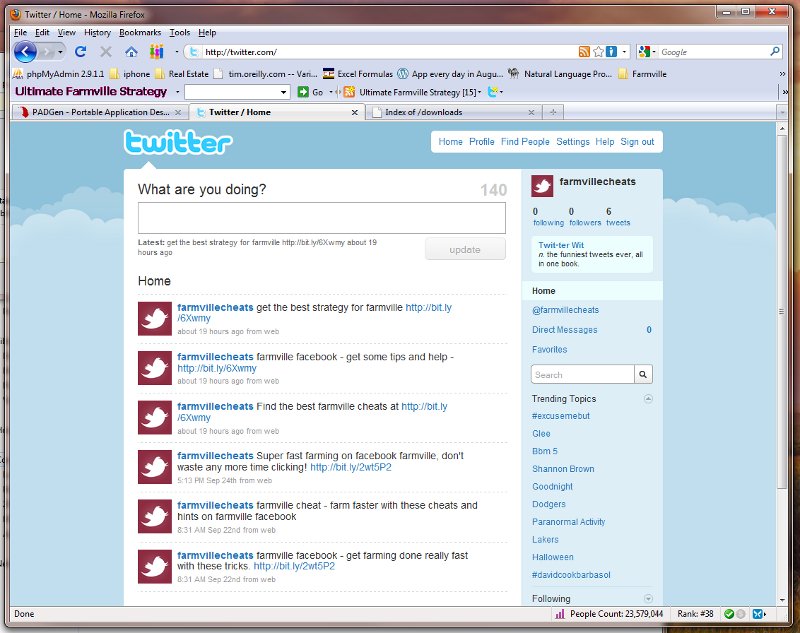
Task: Expand the Following section
Action: [x=648, y=598]
